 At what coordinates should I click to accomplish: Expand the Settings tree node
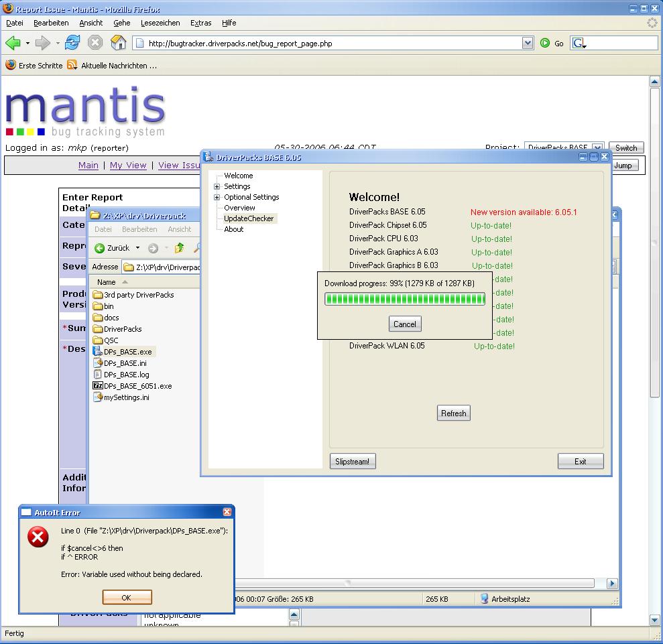(217, 187)
